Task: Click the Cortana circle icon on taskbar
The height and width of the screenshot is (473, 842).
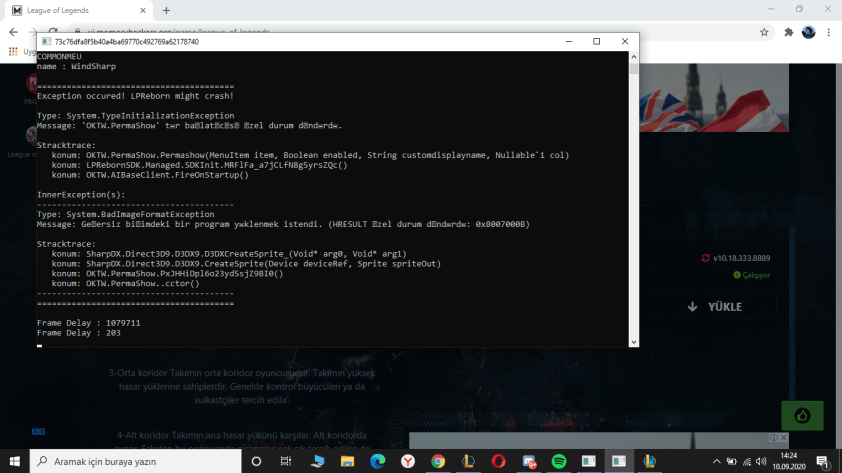Action: (x=256, y=461)
